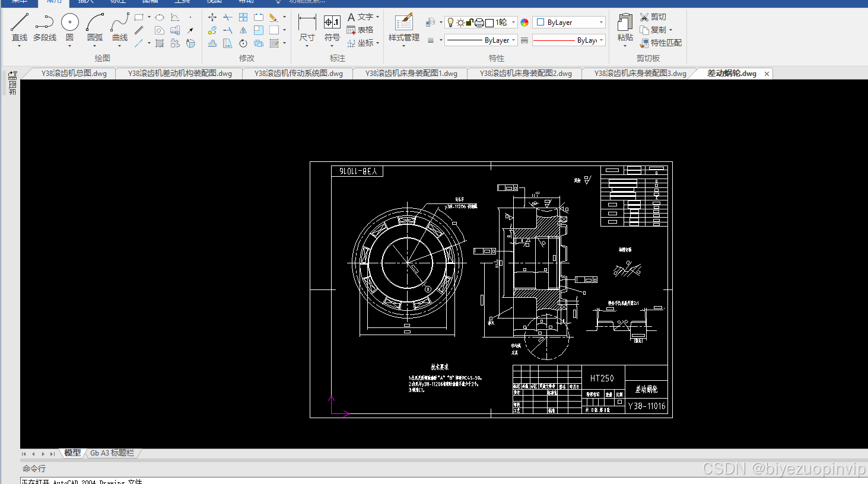
Task: Select the 圆弧 arc tool
Action: click(x=95, y=27)
